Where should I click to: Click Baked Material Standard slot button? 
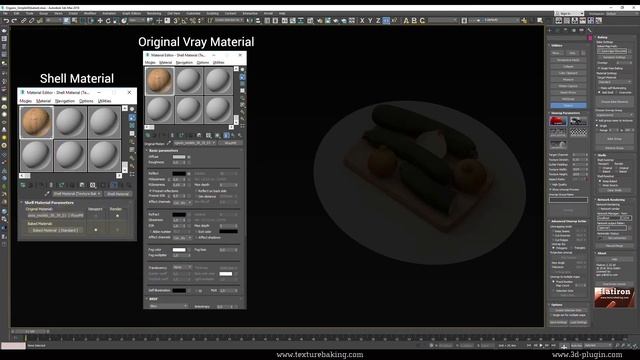tap(55, 230)
